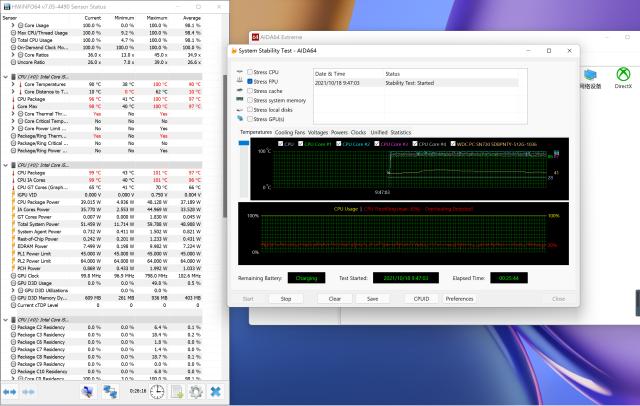Switch to the Clocks tab
This screenshot has width=640, height=406.
[x=358, y=132]
